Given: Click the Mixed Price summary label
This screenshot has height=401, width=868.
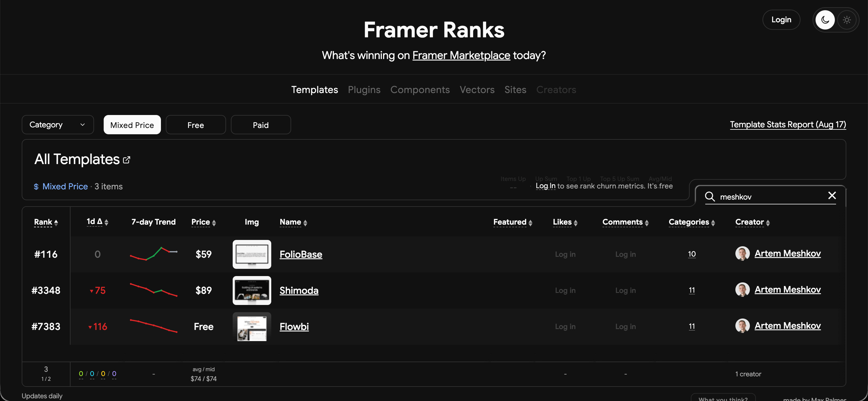Looking at the screenshot, I should 65,187.
